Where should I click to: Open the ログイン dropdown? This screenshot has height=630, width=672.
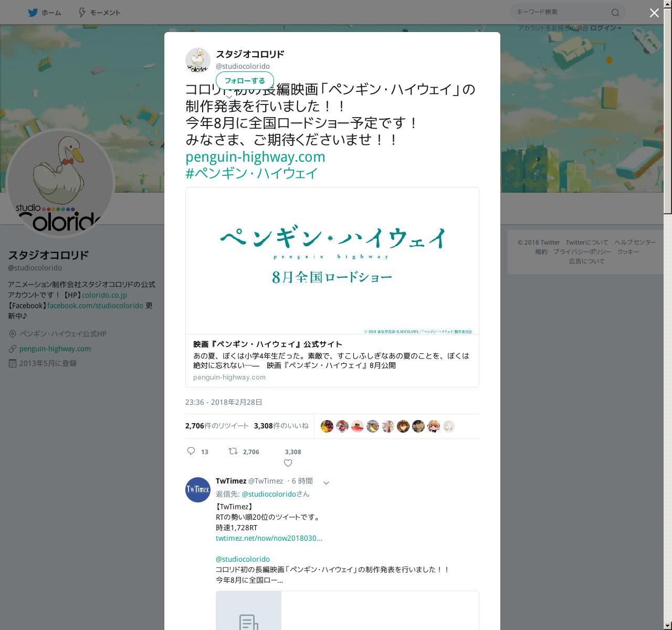point(605,28)
